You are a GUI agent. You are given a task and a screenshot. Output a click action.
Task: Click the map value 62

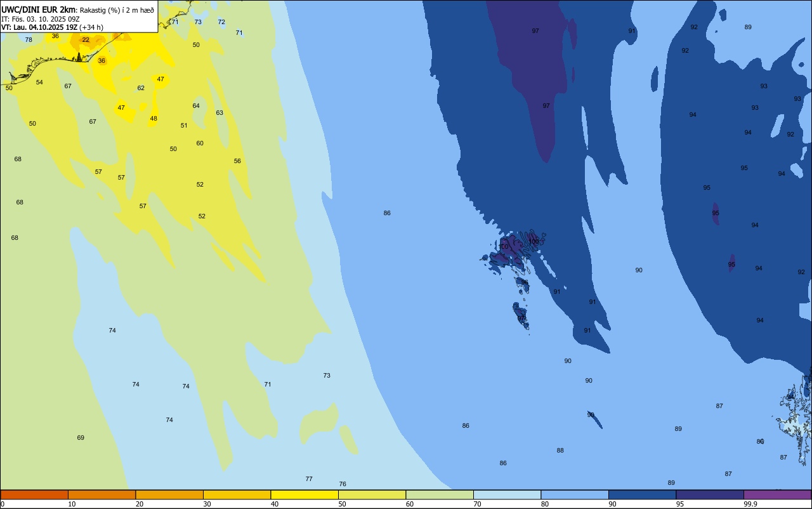pyautogui.click(x=141, y=88)
